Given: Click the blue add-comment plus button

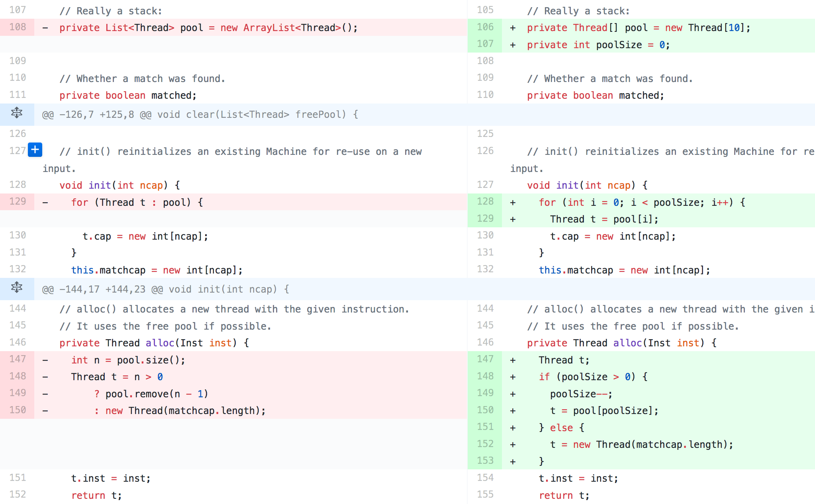Looking at the screenshot, I should [35, 150].
